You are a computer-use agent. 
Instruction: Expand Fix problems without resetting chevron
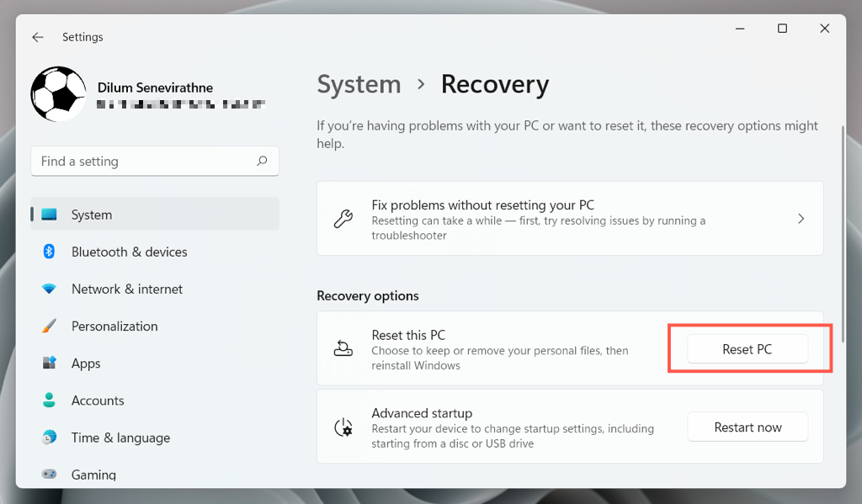pyautogui.click(x=801, y=219)
